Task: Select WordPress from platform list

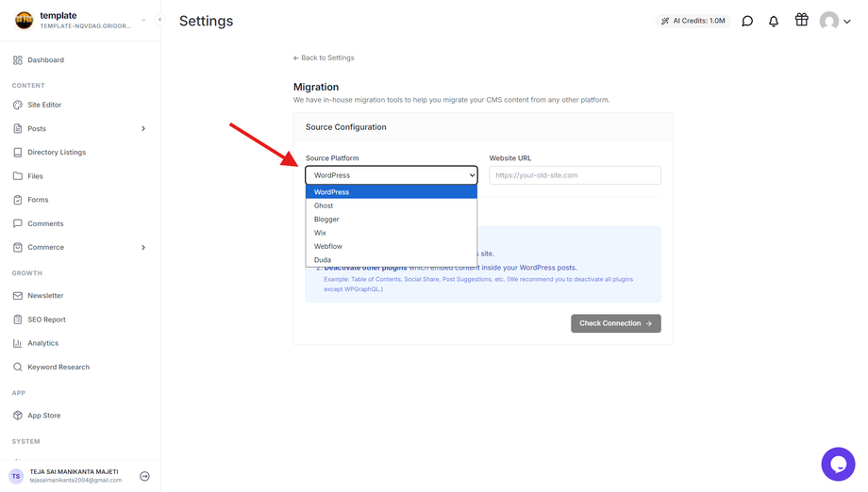Action: (x=392, y=192)
